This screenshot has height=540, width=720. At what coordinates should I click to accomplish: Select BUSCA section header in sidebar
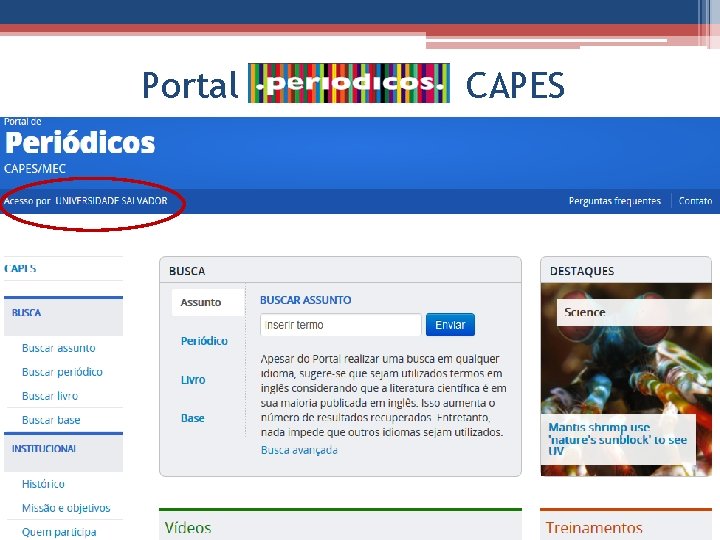[x=63, y=315]
